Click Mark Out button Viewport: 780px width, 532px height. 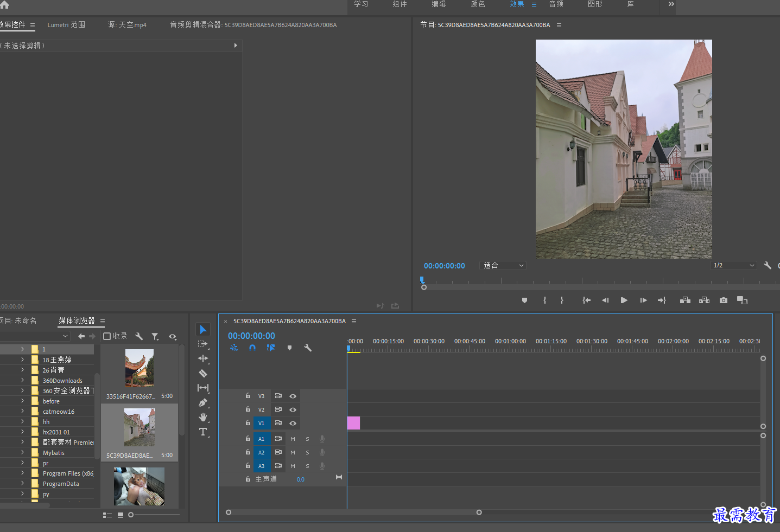(x=562, y=300)
